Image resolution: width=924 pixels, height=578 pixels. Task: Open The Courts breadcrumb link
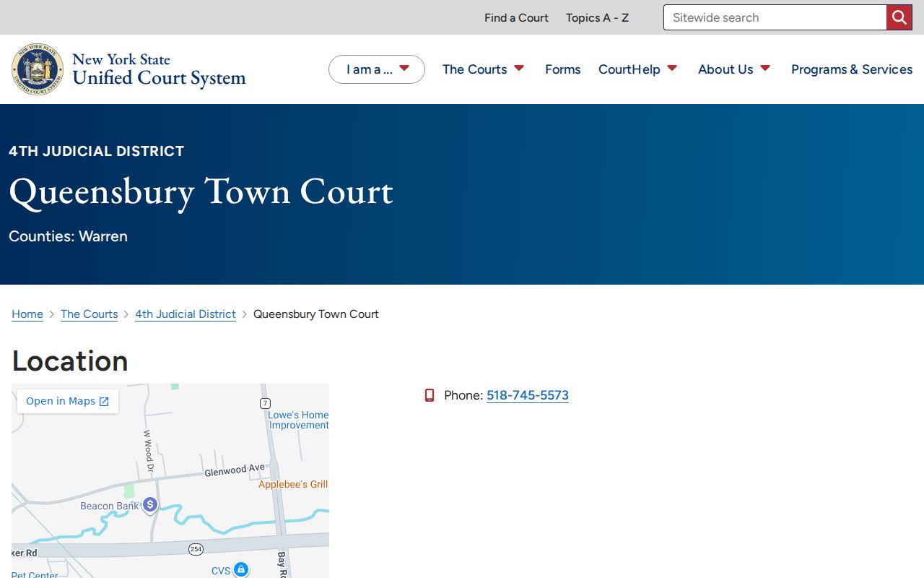pyautogui.click(x=89, y=314)
